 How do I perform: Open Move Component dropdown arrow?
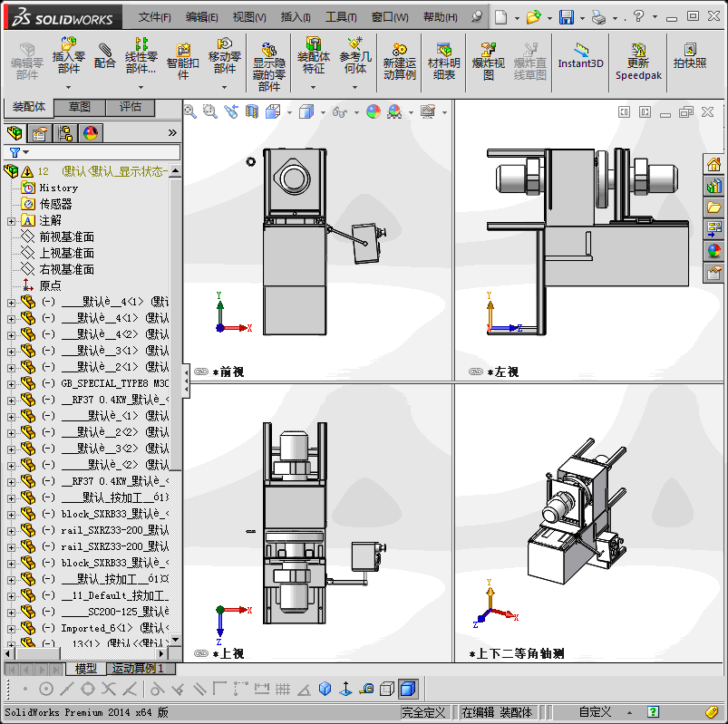225,87
